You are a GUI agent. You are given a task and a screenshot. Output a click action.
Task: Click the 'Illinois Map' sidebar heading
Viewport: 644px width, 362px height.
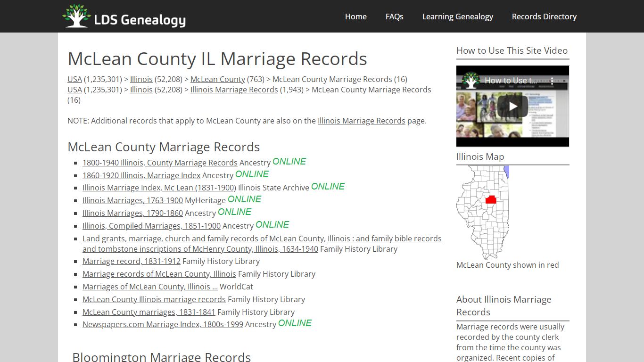(x=480, y=156)
